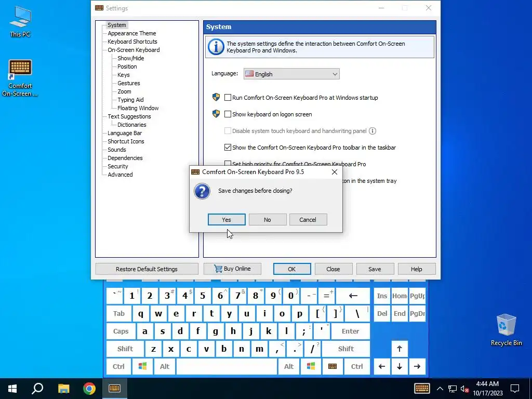This screenshot has width=532, height=399.
Task: Close the Save changes dialog with X
Action: click(x=335, y=172)
